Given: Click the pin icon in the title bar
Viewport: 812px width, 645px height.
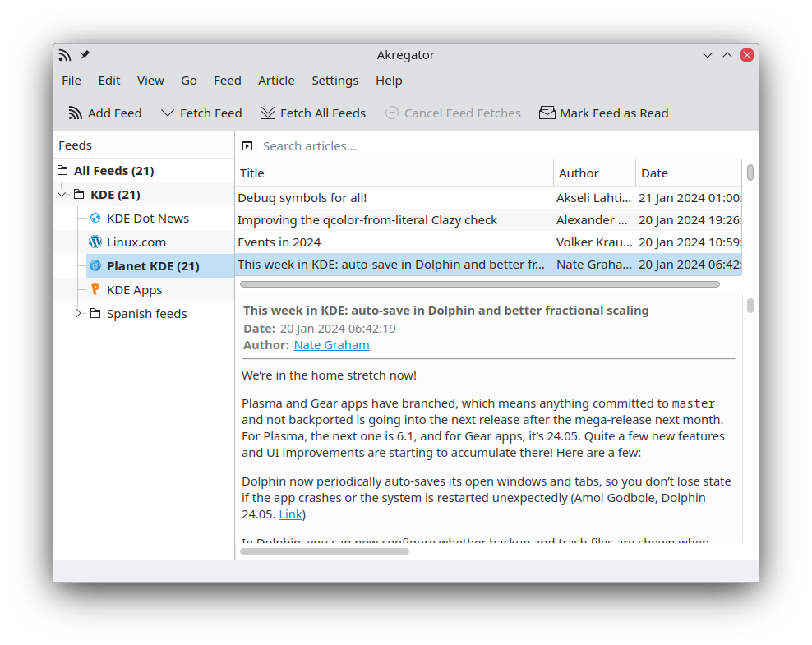Looking at the screenshot, I should point(85,55).
